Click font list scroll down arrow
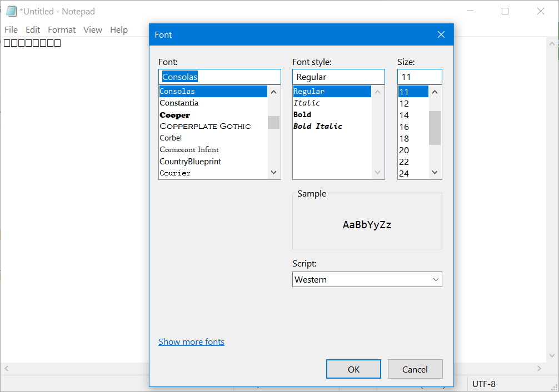559x392 pixels. (273, 173)
